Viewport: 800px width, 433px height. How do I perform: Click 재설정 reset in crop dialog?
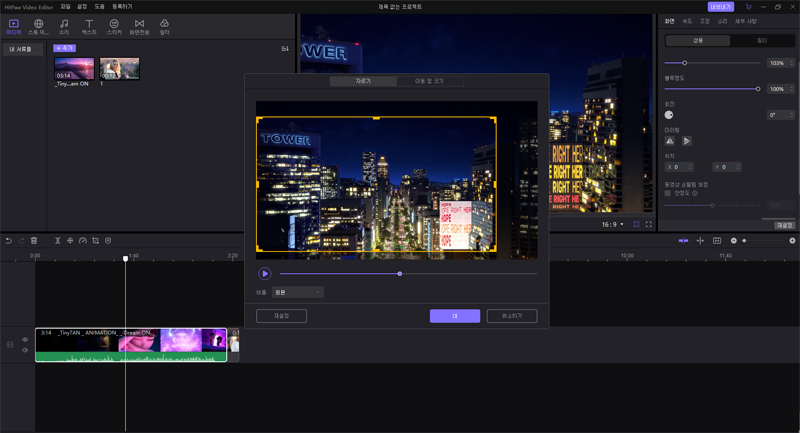pos(281,316)
